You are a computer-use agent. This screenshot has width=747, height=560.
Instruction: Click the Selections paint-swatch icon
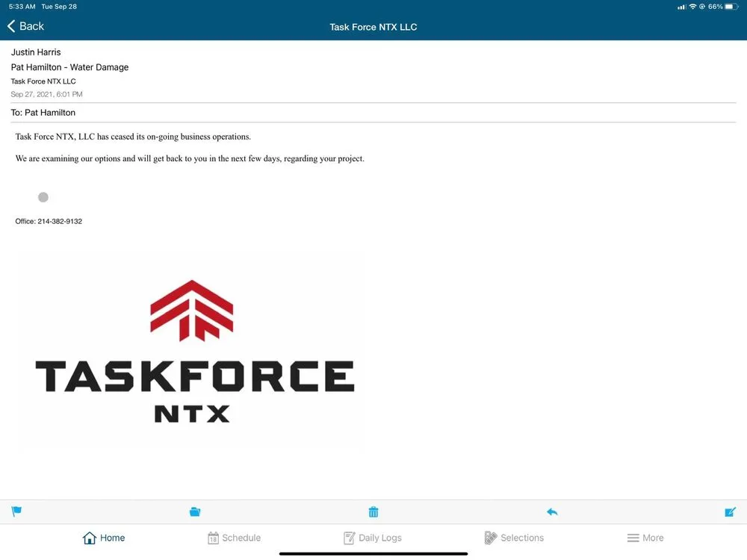pos(491,537)
